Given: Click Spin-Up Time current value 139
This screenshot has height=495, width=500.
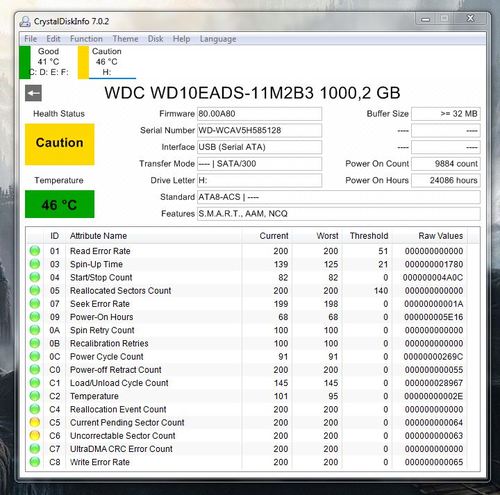Looking at the screenshot, I should [281, 264].
